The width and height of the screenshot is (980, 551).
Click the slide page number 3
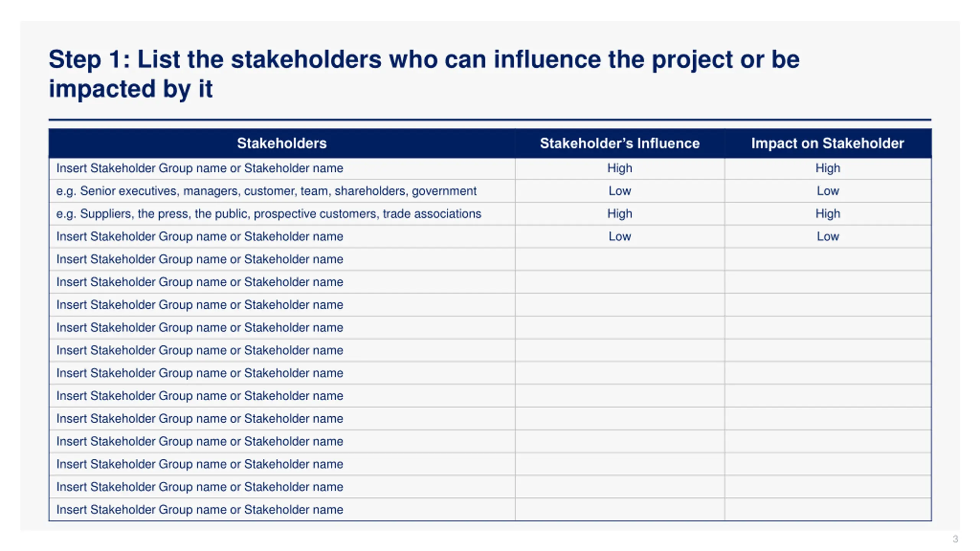coord(955,539)
